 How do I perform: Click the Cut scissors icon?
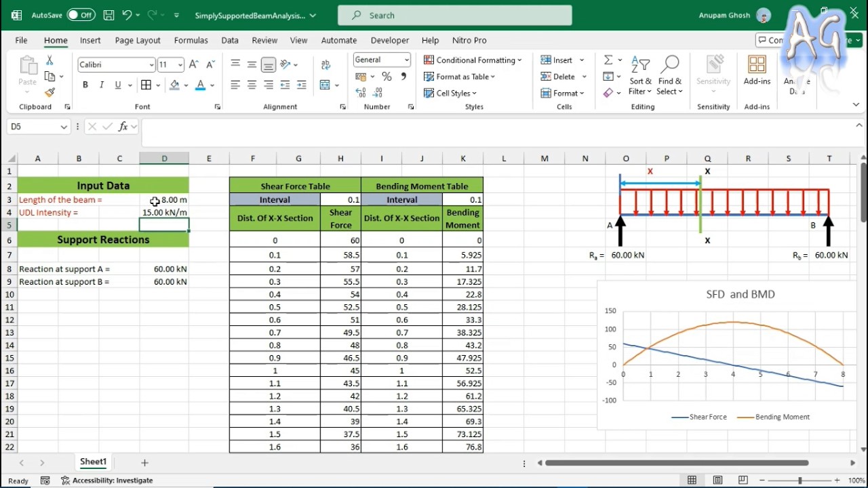(x=50, y=61)
